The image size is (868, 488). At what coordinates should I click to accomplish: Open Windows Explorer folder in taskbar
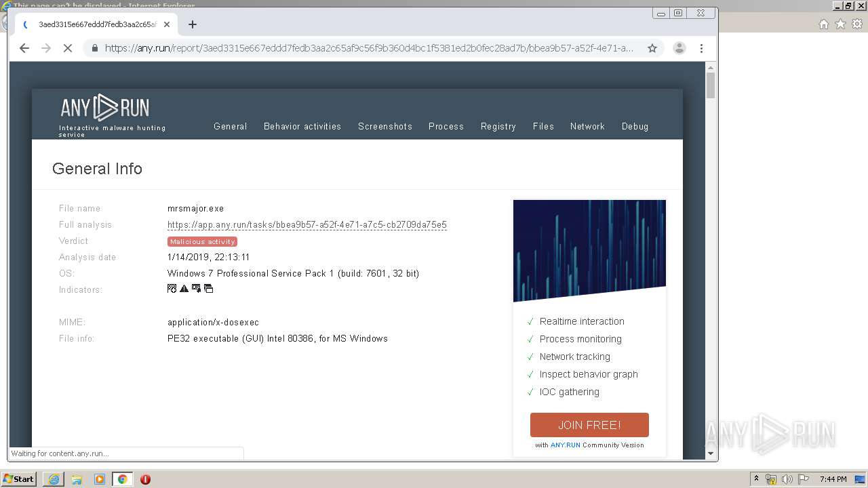[x=77, y=479]
